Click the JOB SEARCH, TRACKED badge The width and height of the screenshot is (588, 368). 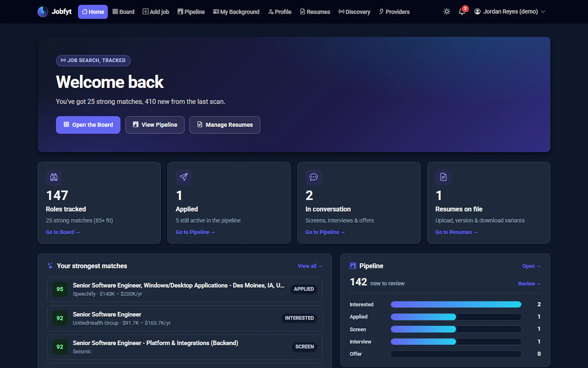click(x=93, y=60)
